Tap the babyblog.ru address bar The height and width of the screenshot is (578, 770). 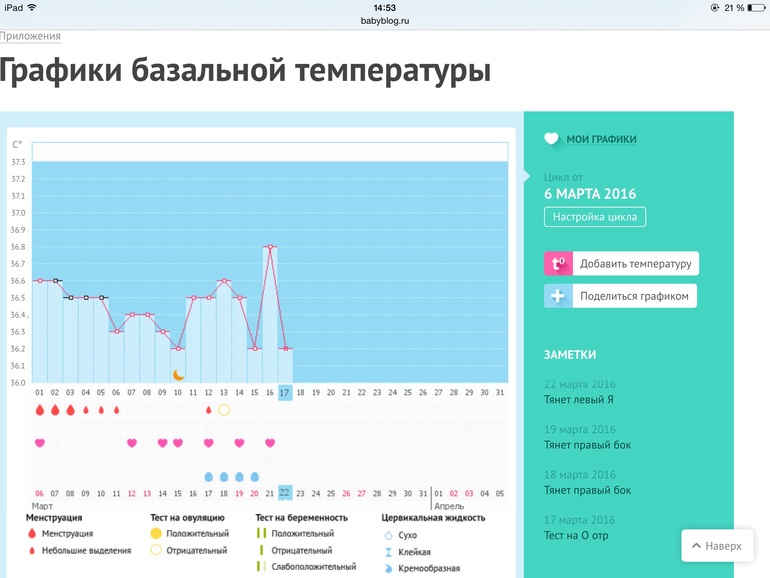[385, 20]
